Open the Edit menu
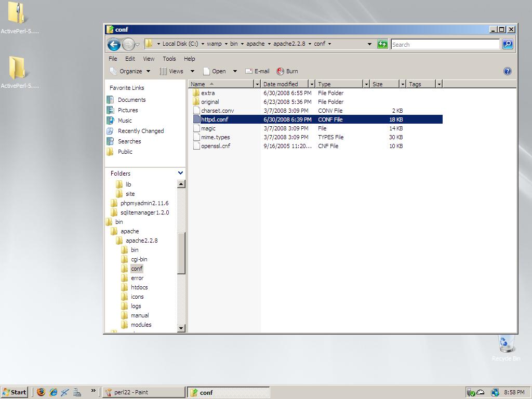 [130, 59]
